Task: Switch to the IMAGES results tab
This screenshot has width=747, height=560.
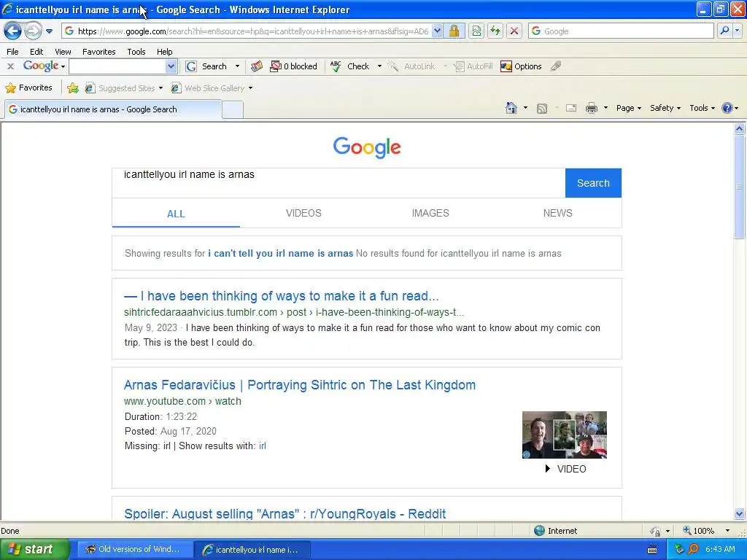Action: coord(430,214)
